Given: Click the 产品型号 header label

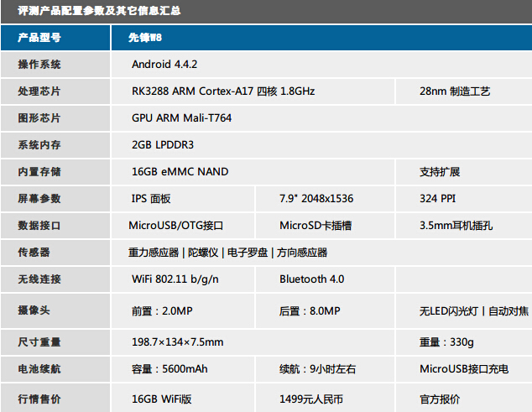Looking at the screenshot, I should 39,39.
